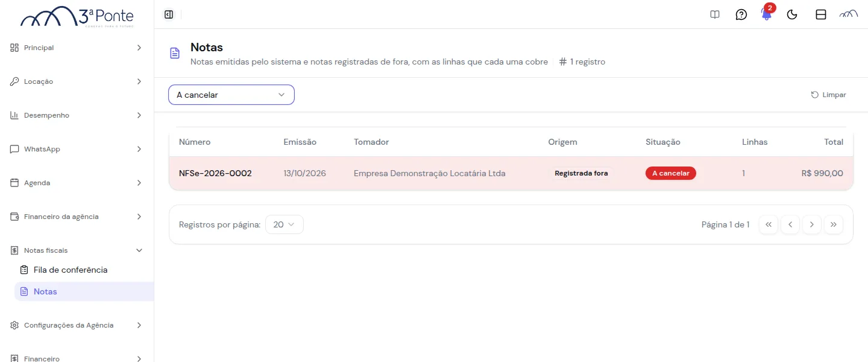Open Registros por página 20 dropdown

pyautogui.click(x=285, y=224)
